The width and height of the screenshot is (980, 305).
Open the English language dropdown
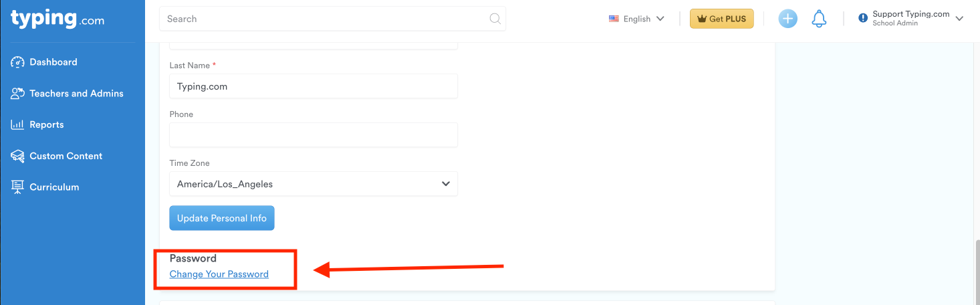click(x=636, y=19)
